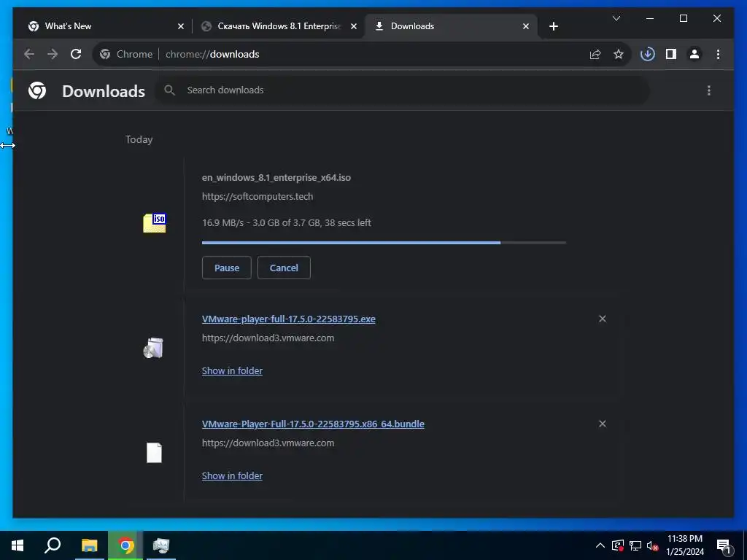Cancel the Windows 8.1 ISO download
Viewport: 747px width, 560px height.
(284, 268)
